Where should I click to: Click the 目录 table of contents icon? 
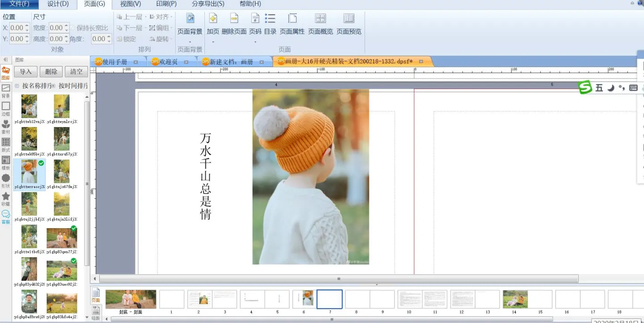(x=270, y=18)
